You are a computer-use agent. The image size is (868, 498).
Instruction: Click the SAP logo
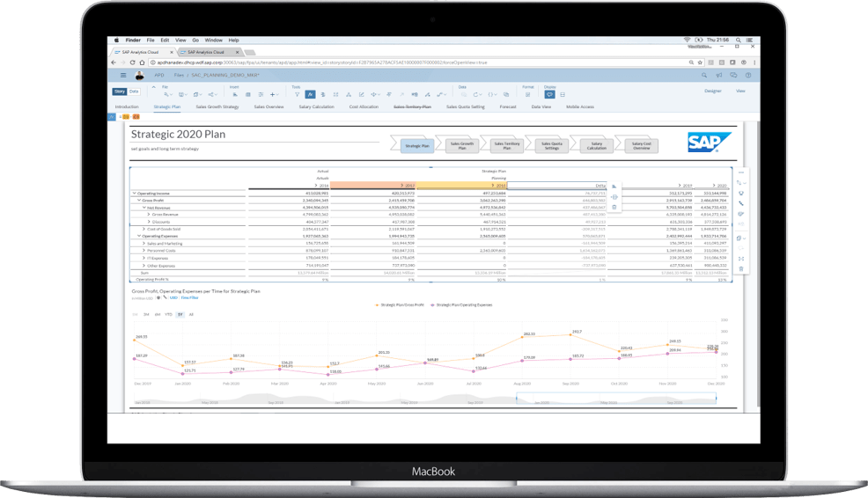coord(705,143)
